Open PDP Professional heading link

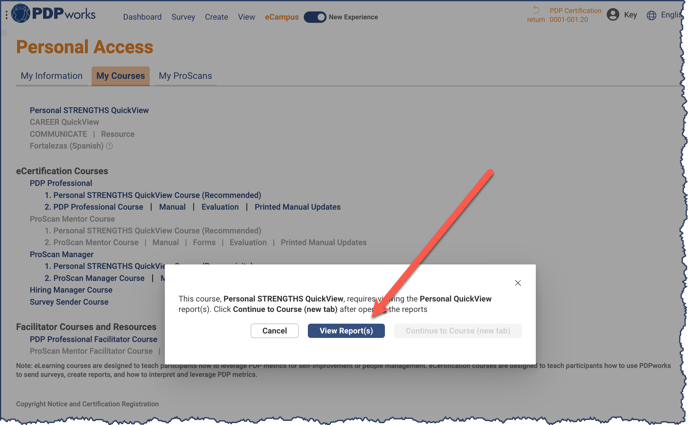(x=61, y=183)
